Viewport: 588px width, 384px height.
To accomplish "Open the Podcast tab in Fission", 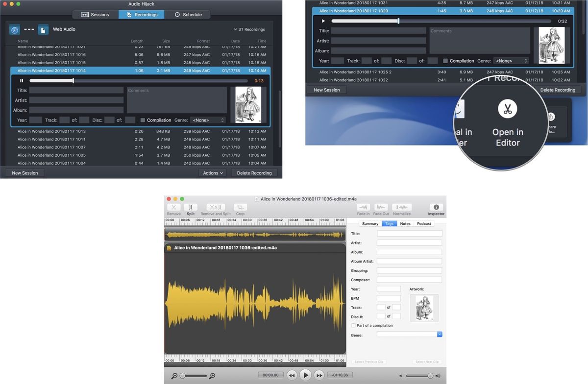I will coord(423,223).
